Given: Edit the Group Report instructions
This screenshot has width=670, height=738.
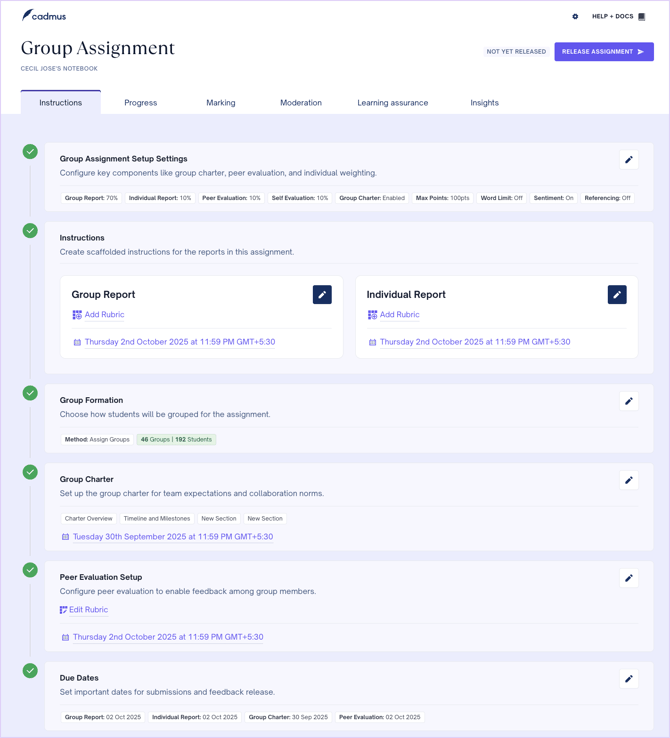Looking at the screenshot, I should pos(322,295).
